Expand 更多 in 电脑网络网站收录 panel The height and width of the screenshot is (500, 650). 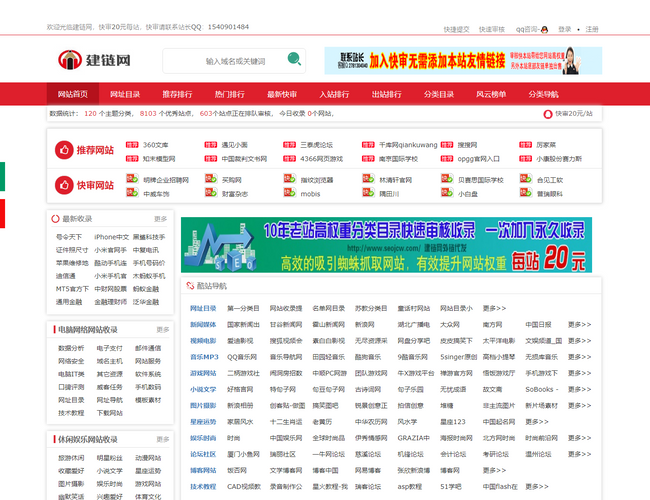point(162,329)
